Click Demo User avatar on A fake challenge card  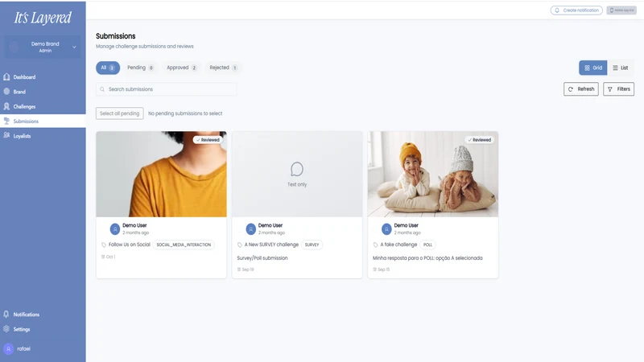(x=386, y=229)
